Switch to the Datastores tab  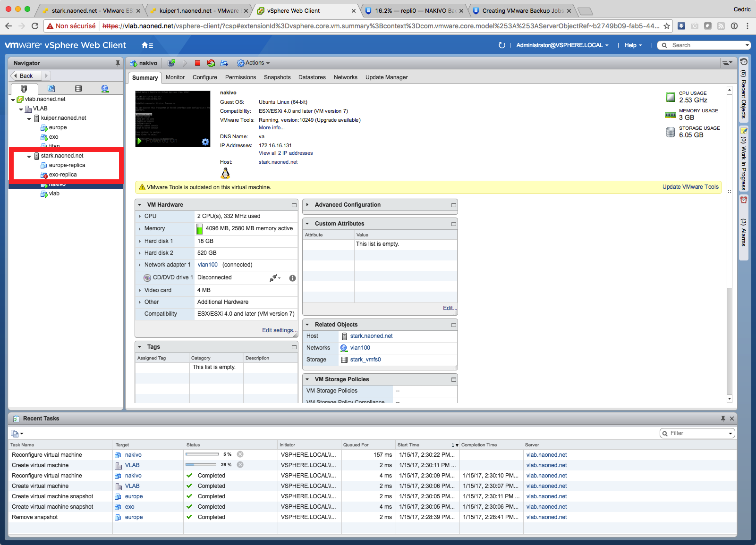coord(312,77)
